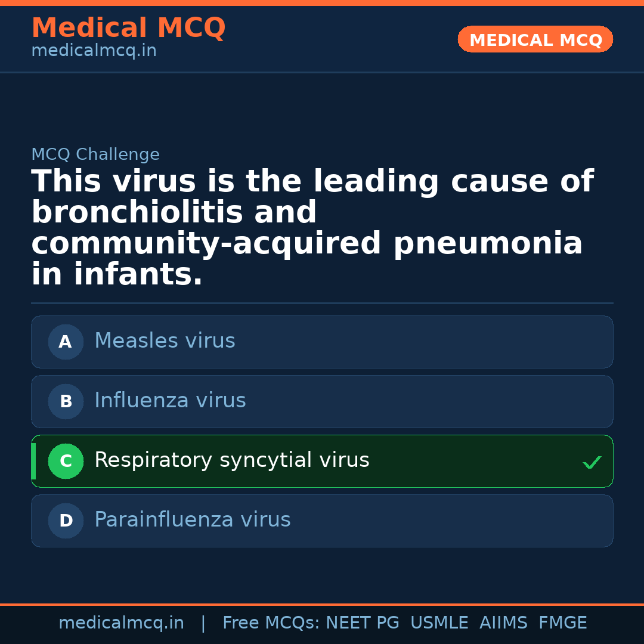Screen dimensions: 644x644
Task: Click the orange MEDICAL MCQ badge
Action: pos(535,40)
